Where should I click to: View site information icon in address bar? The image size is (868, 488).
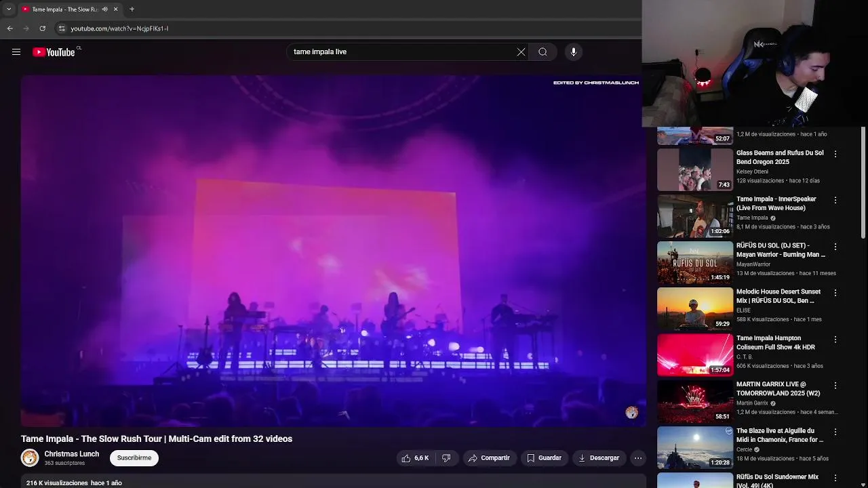tap(62, 28)
